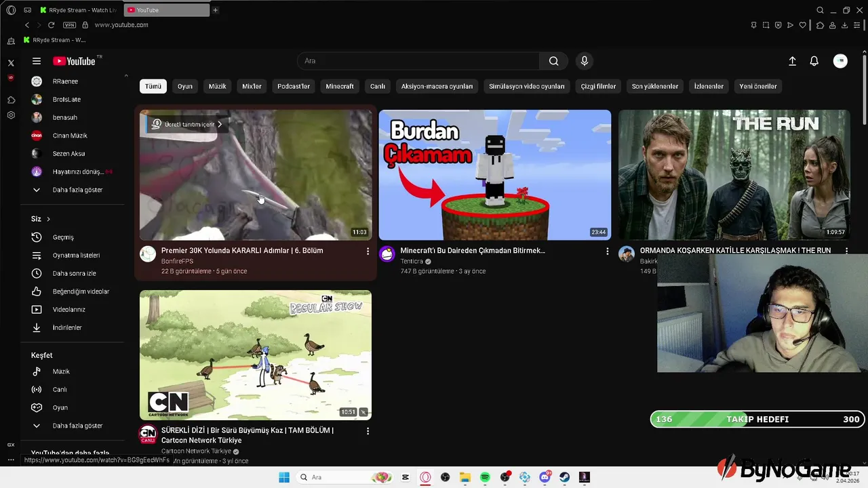Image resolution: width=868 pixels, height=488 pixels.
Task: Open File Explorer from taskbar
Action: point(465,477)
